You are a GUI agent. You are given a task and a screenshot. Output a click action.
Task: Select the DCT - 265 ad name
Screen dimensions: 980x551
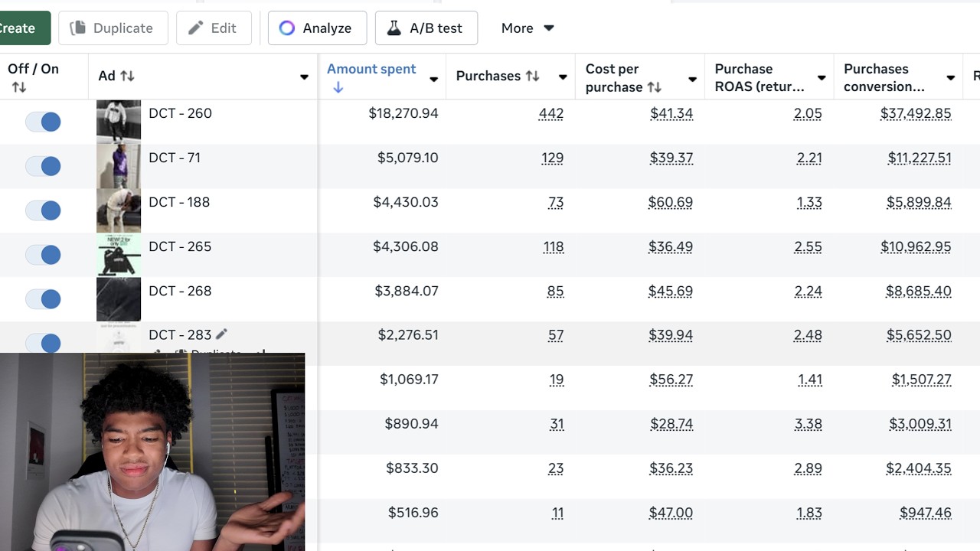180,246
